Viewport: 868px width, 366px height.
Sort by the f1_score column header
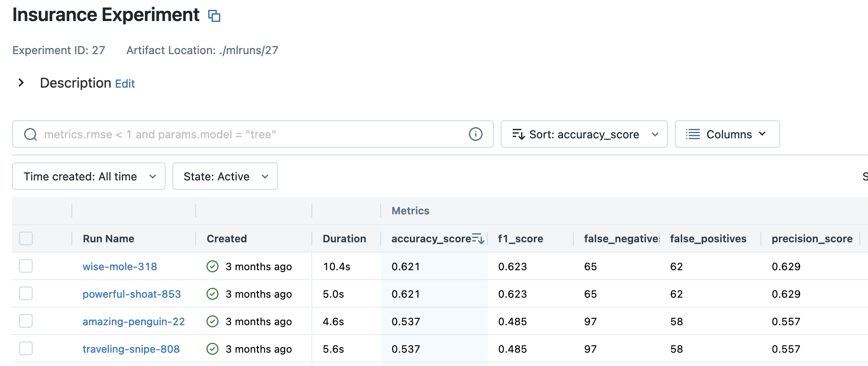coord(520,239)
